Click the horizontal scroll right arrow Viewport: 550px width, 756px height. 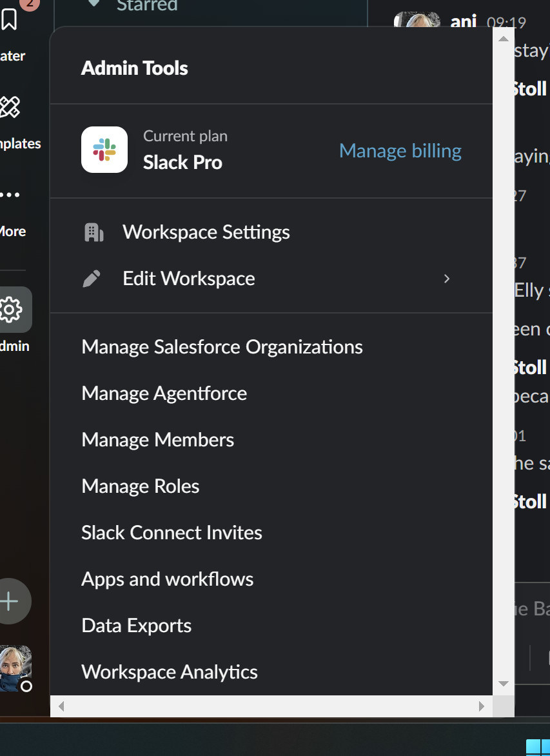[481, 706]
